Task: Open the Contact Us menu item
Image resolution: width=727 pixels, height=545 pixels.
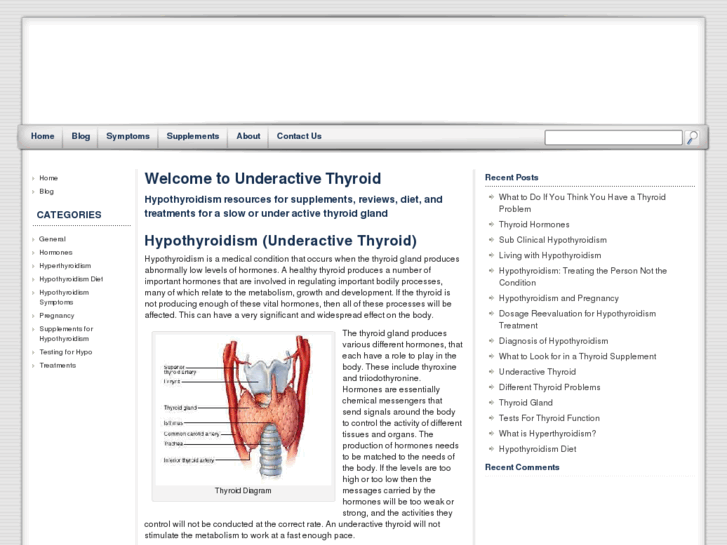Action: point(299,136)
